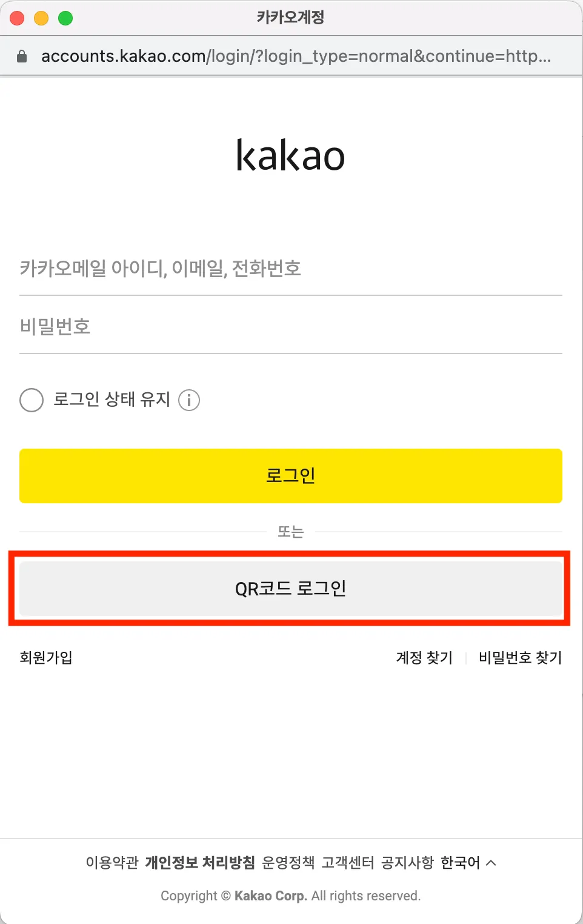Open QR코드 로그인
The width and height of the screenshot is (583, 924).
[x=291, y=588]
